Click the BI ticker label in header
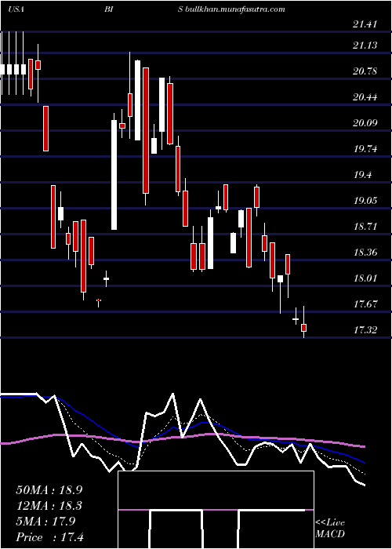Screen dimensions: 392x549 point(108,9)
